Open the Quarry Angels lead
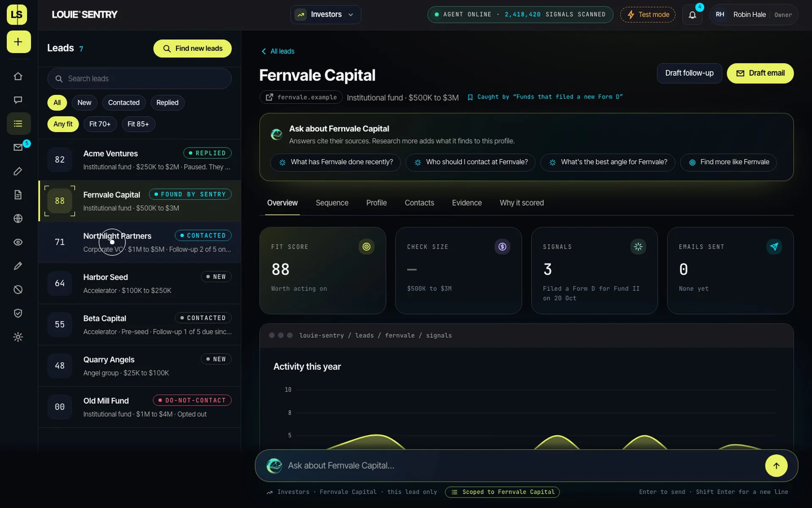Image resolution: width=812 pixels, height=508 pixels. pos(140,366)
